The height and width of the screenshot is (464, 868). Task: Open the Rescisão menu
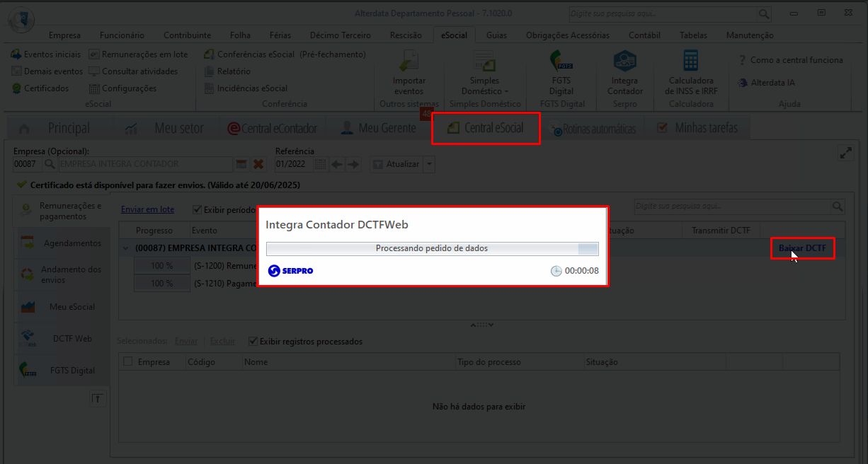(406, 35)
